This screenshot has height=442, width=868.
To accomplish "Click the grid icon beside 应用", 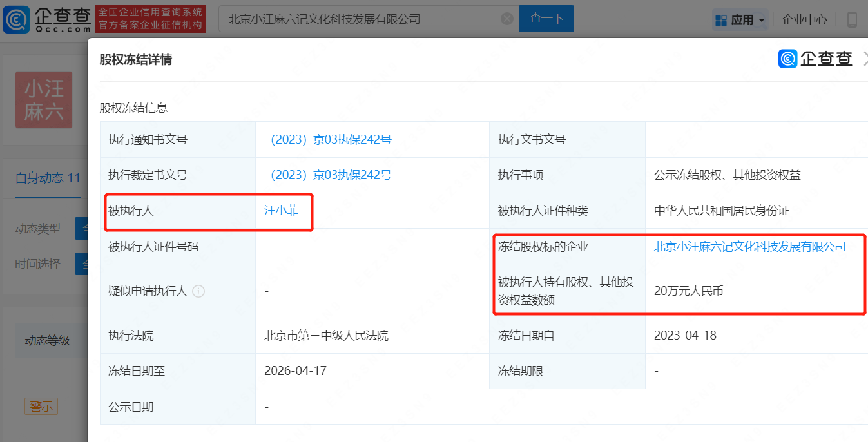I will 720,20.
